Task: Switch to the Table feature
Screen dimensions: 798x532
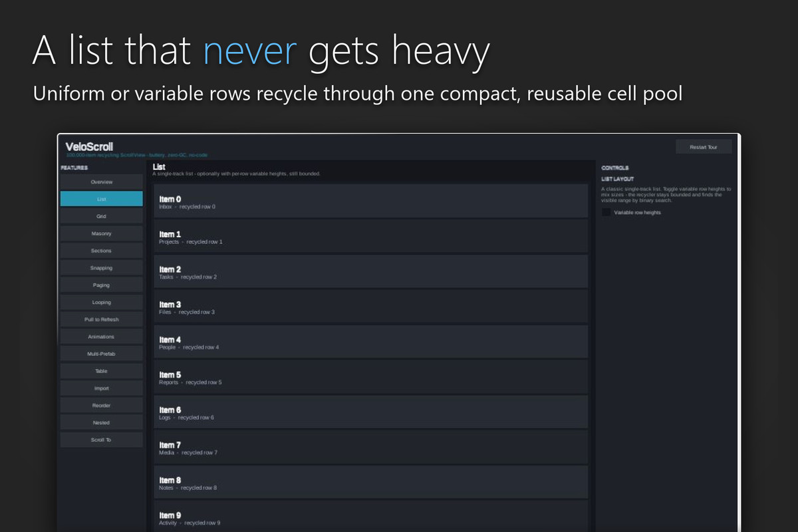Action: pyautogui.click(x=102, y=371)
